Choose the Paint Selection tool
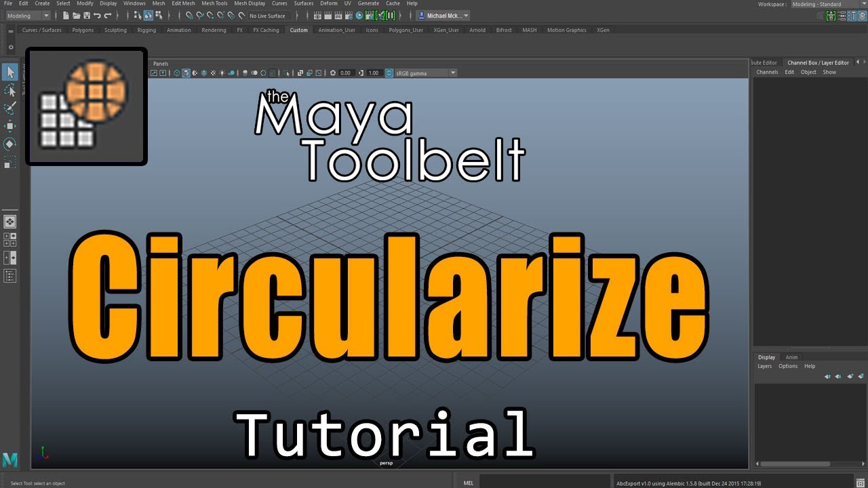 (10, 108)
